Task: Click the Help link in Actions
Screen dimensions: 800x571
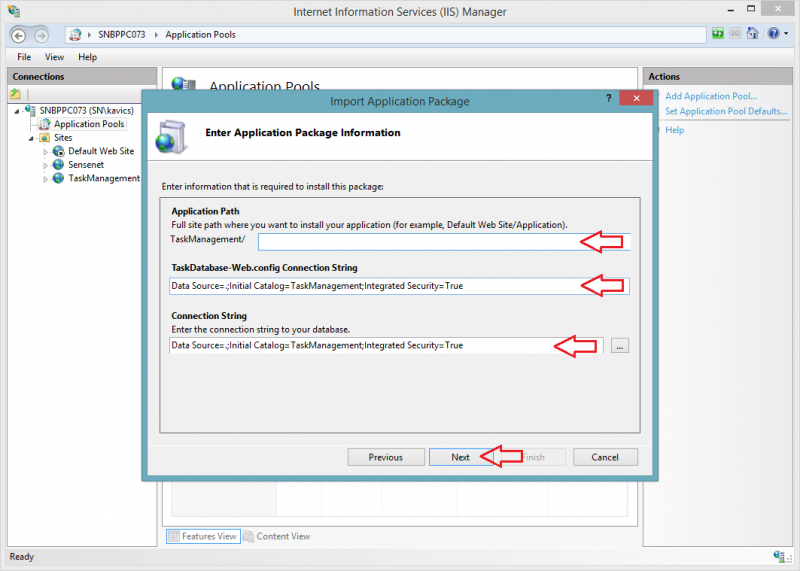Action: (674, 130)
